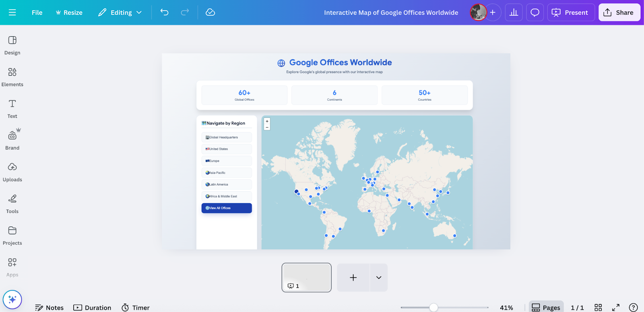Click the 41% zoom level

pos(506,308)
